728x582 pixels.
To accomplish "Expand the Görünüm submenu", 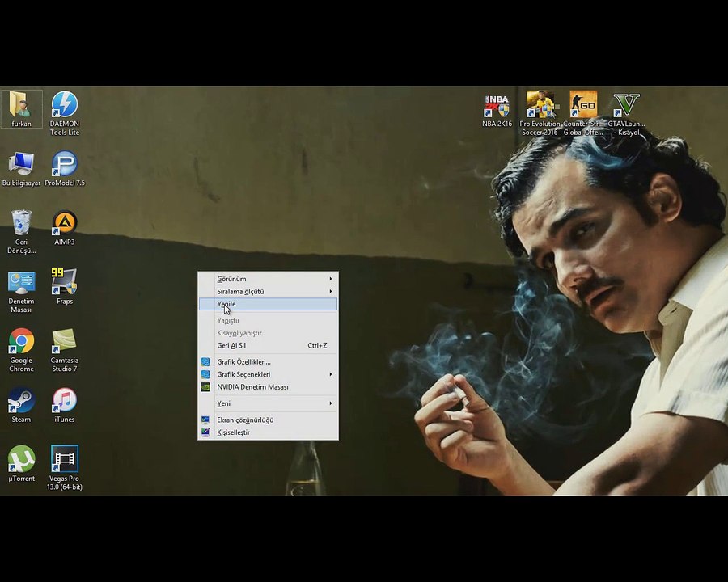I will (268, 279).
